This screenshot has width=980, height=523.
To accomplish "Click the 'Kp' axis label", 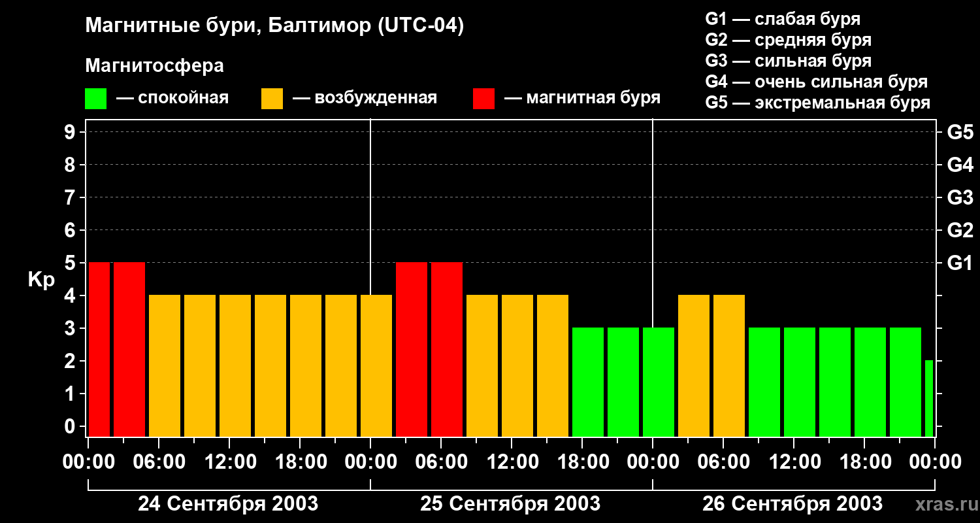I will 41,279.
